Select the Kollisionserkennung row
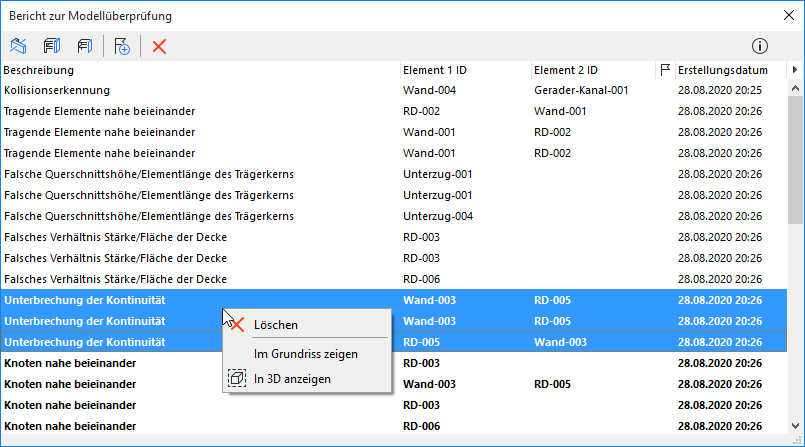 pos(394,90)
